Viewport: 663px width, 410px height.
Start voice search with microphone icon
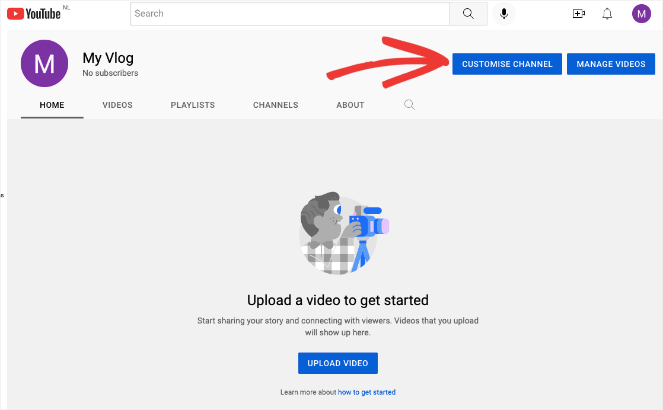tap(504, 14)
